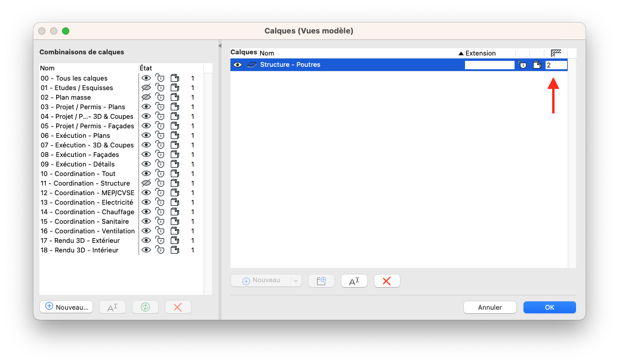Click delete layer combination X button

coord(178,307)
